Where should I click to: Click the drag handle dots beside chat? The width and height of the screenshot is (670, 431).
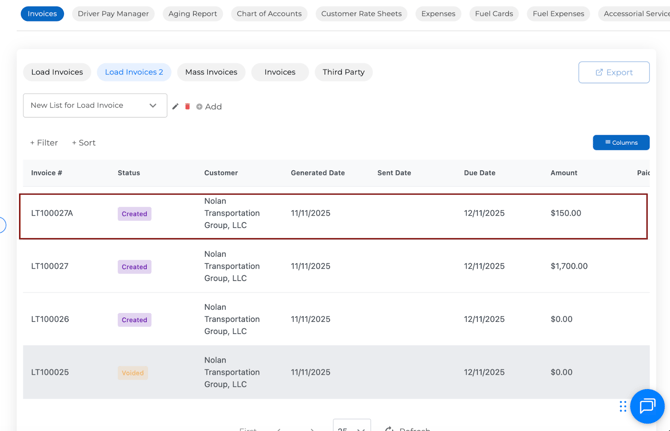[x=623, y=406]
